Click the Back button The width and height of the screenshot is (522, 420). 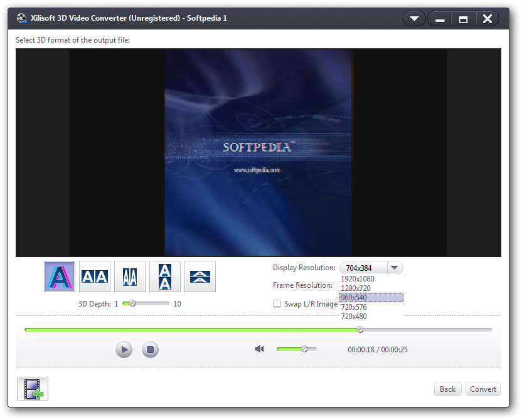(448, 389)
